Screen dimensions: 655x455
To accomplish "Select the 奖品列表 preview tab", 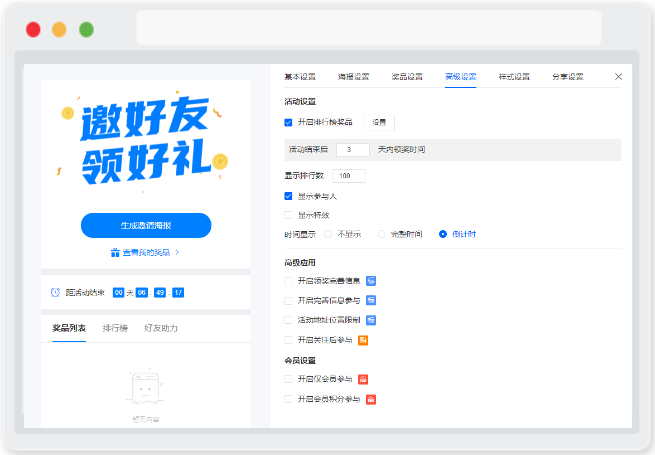I will pos(69,328).
